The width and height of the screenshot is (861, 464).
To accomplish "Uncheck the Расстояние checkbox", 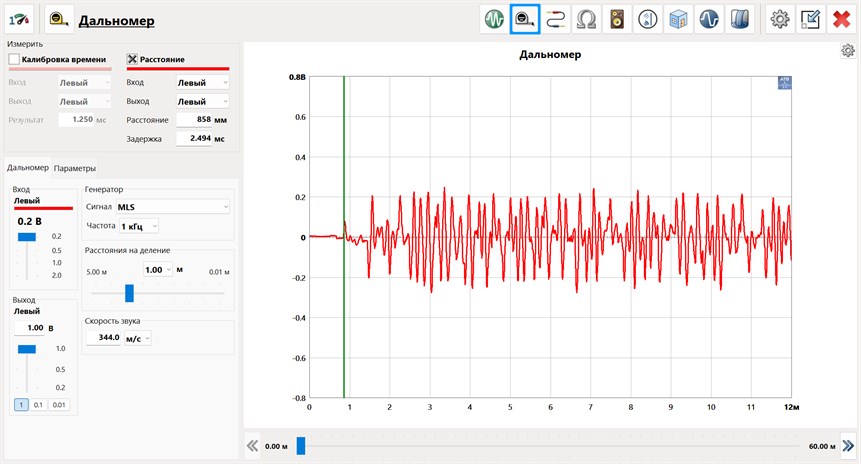I will tap(133, 60).
